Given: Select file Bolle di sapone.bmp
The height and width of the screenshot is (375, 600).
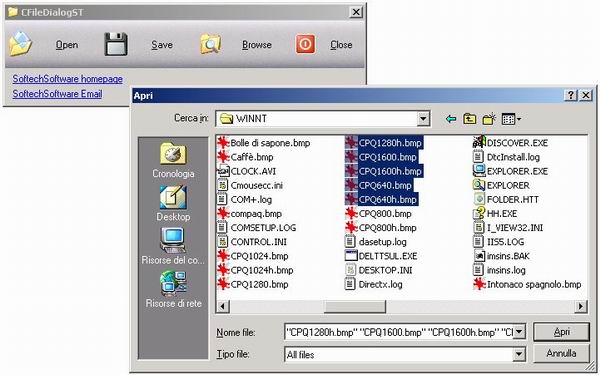Looking at the screenshot, I should [x=264, y=143].
